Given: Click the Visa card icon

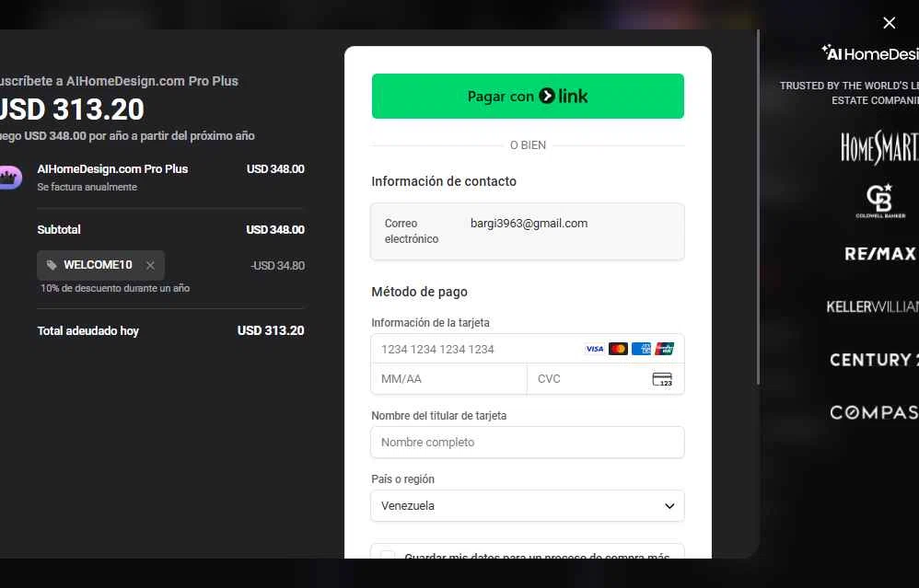Looking at the screenshot, I should point(594,349).
